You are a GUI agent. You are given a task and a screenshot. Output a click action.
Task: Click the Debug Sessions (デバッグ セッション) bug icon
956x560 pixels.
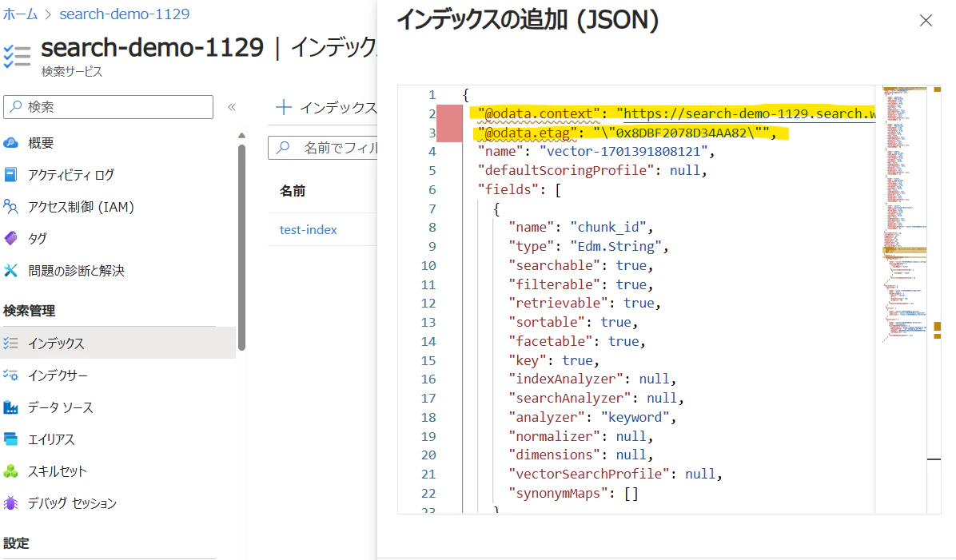pyautogui.click(x=10, y=502)
